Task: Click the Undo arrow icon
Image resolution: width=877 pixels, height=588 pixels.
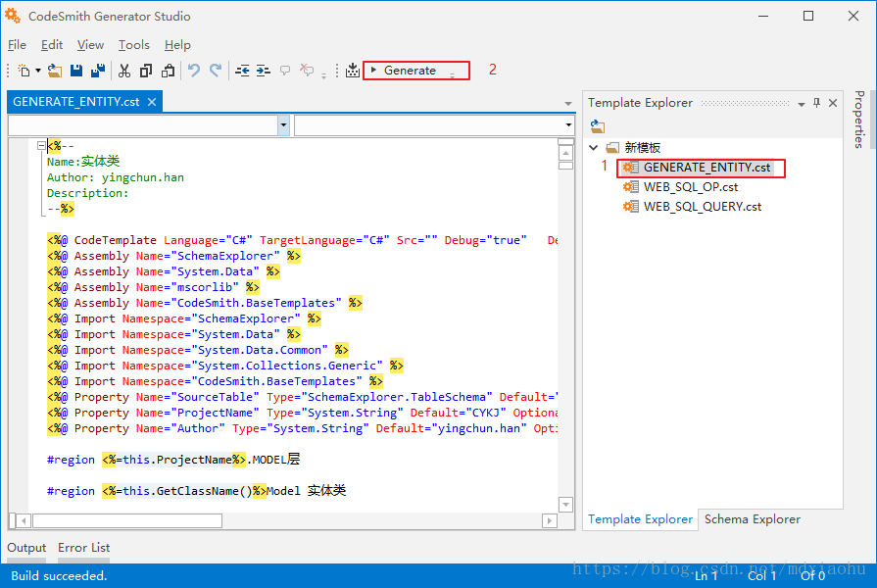Action: [193, 71]
